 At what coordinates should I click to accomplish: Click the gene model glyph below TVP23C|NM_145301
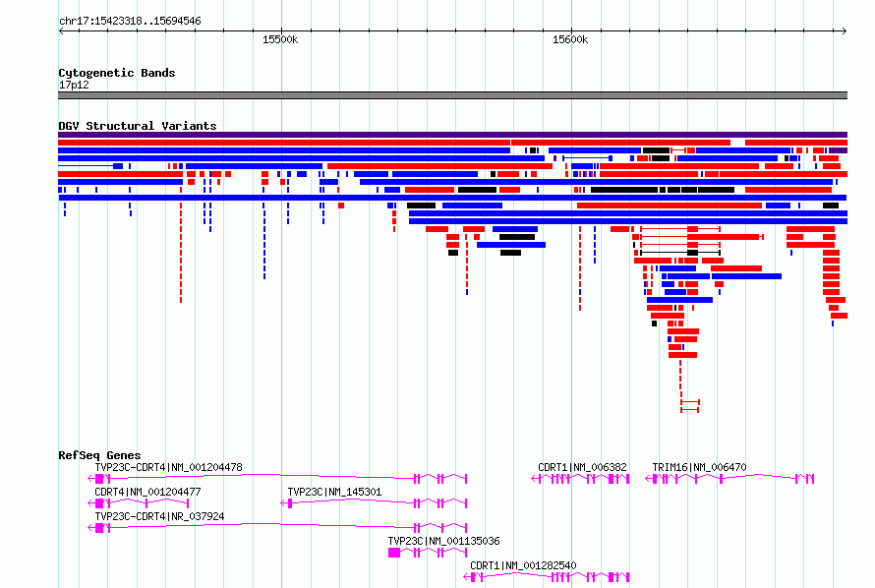[x=374, y=503]
